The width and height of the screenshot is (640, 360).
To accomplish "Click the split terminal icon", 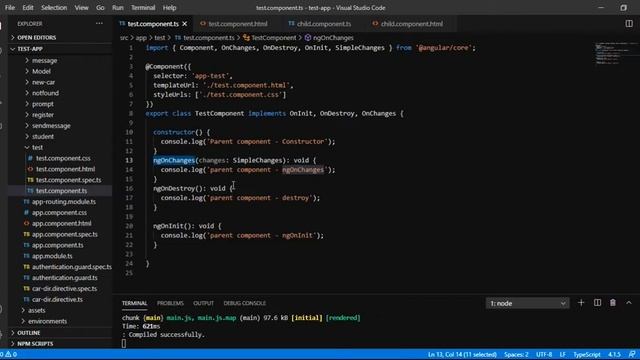I will tap(597, 303).
